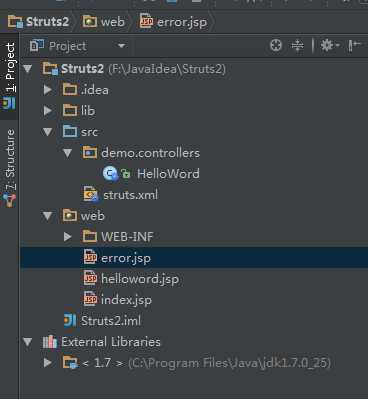The width and height of the screenshot is (368, 399).
Task: Expand the WEB-INF folder
Action: coord(68,237)
